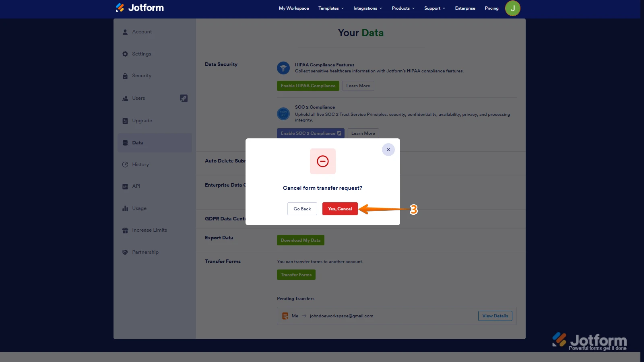Confirm with Yes, Cancel button
The image size is (644, 362).
[x=340, y=209]
